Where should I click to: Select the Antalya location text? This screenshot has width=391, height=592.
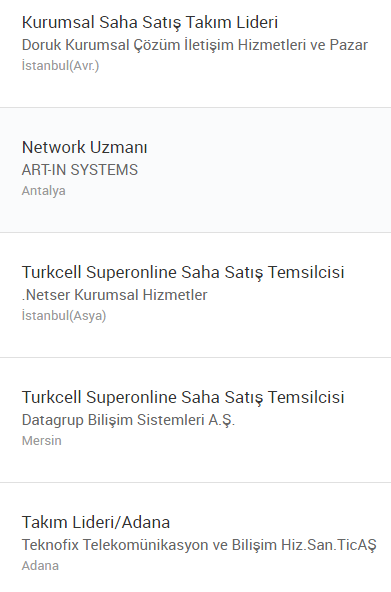[x=44, y=191]
